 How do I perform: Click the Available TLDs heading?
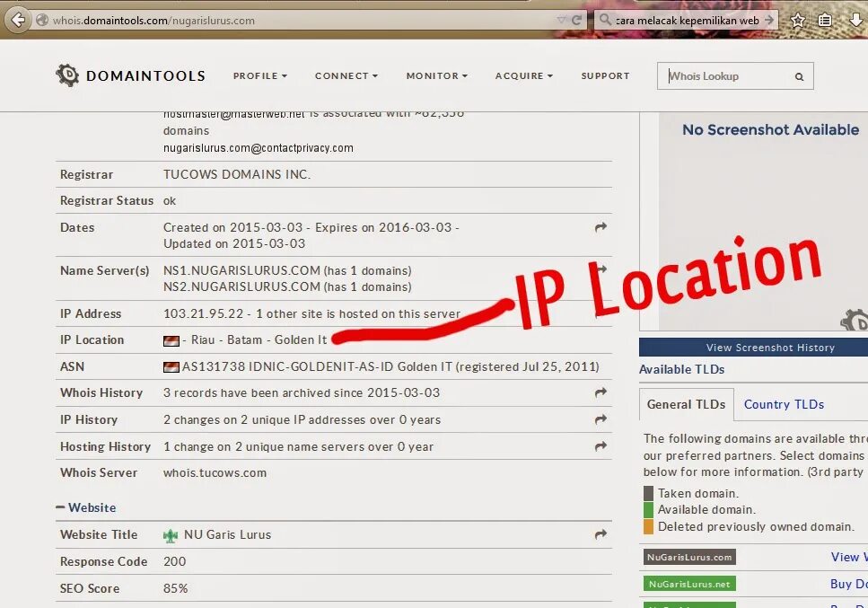(x=682, y=369)
